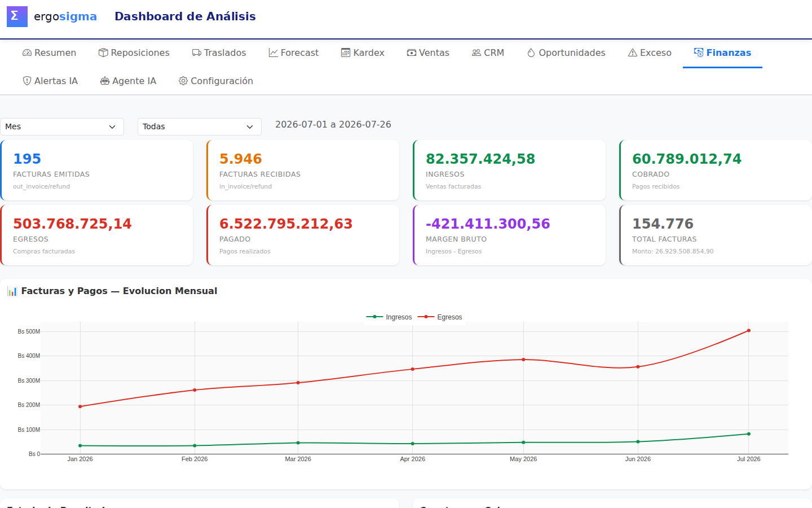812x508 pixels.
Task: Open Resumen tab via its gauge icon
Action: (27, 52)
